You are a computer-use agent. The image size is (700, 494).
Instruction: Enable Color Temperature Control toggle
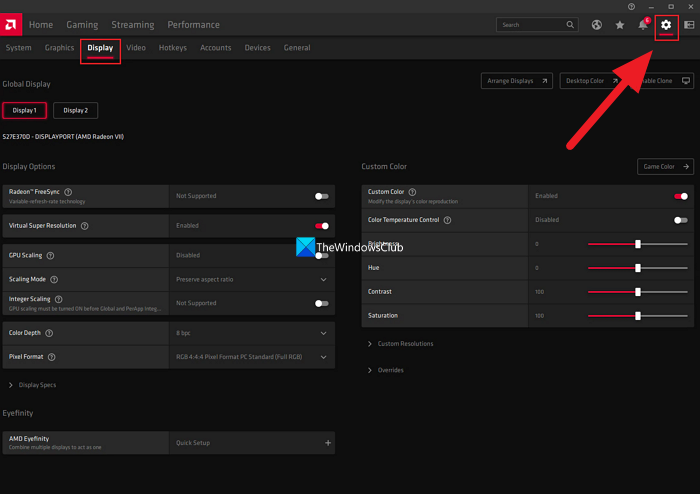[x=681, y=220]
